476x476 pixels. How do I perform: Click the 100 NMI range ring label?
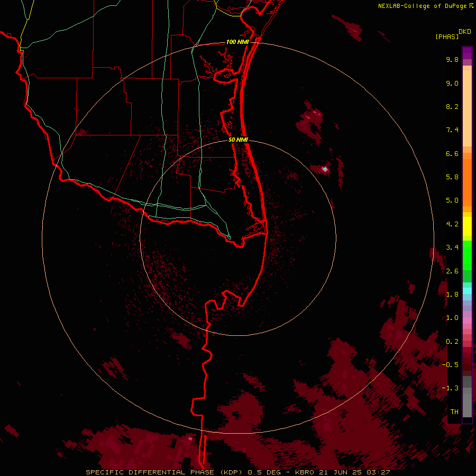point(237,42)
